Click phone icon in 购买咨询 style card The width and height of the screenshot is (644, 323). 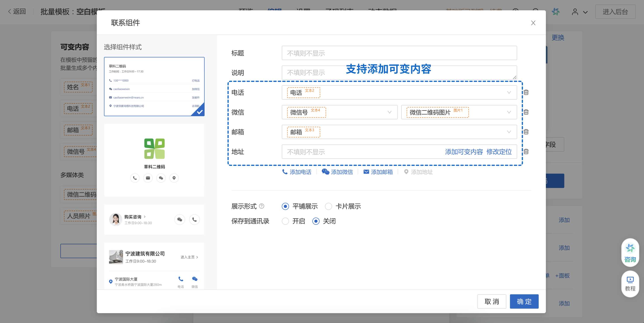pyautogui.click(x=194, y=220)
